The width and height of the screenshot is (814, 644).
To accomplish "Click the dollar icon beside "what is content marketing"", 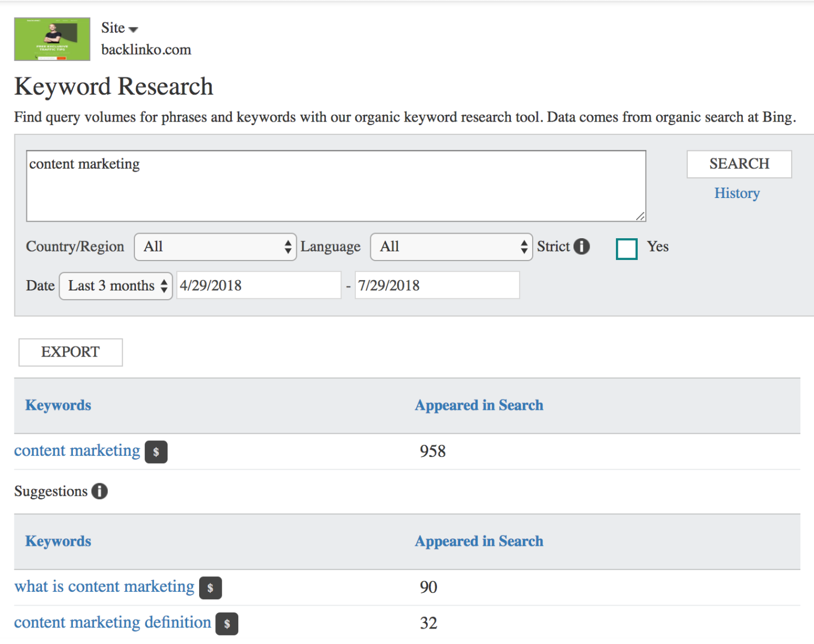I will pyautogui.click(x=210, y=588).
